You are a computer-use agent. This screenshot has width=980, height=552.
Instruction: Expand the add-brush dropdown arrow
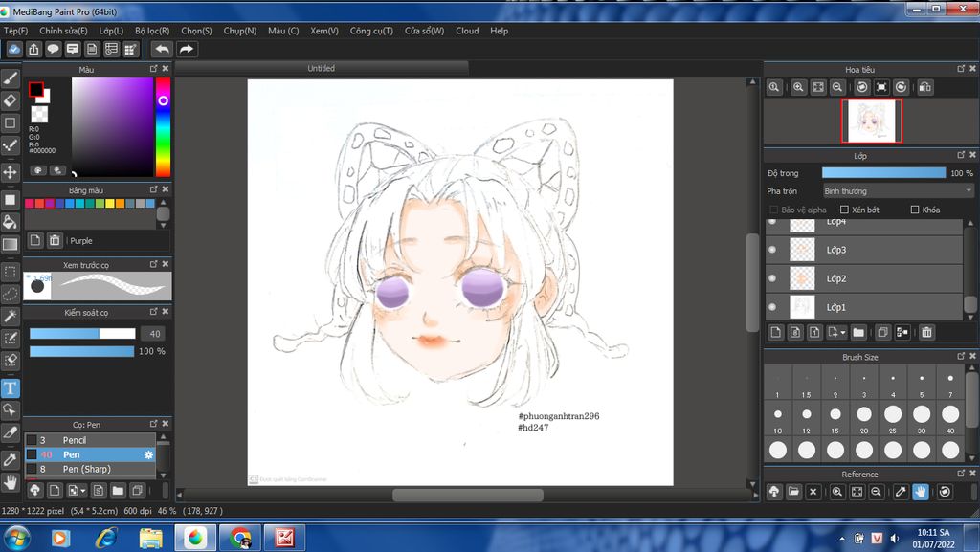point(83,491)
